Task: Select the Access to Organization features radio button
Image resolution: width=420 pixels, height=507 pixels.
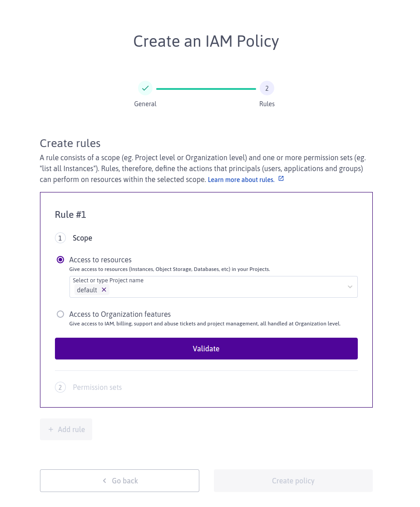Action: (x=60, y=314)
